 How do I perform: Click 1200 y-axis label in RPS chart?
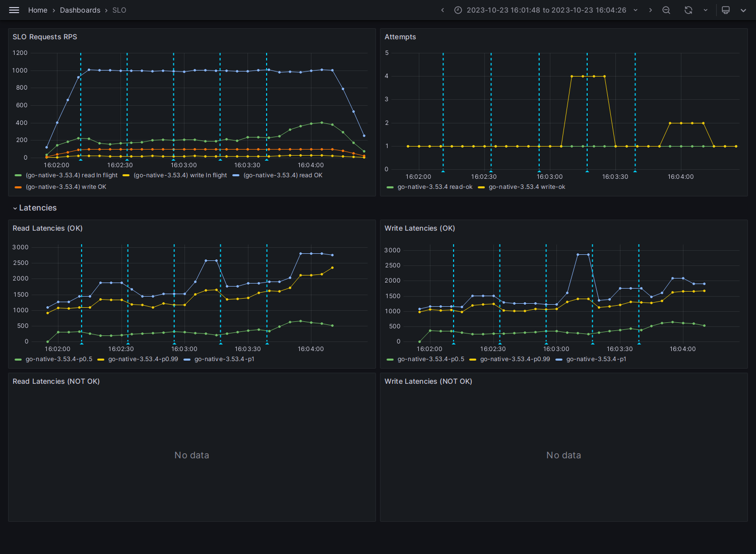(x=20, y=53)
